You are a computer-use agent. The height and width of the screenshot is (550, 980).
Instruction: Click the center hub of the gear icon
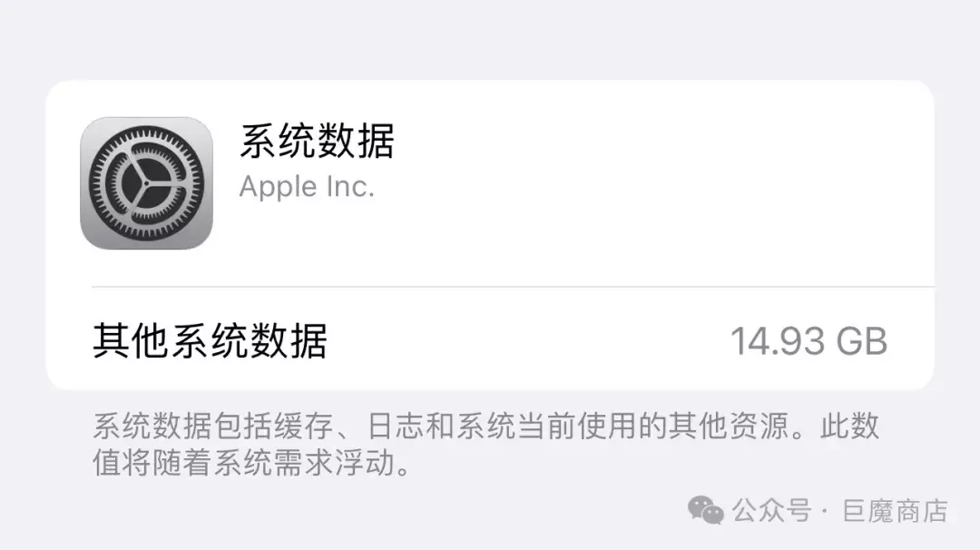pos(146,183)
